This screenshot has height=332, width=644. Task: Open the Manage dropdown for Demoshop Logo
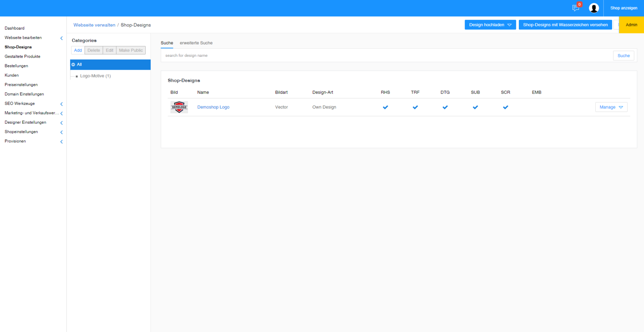pyautogui.click(x=611, y=107)
